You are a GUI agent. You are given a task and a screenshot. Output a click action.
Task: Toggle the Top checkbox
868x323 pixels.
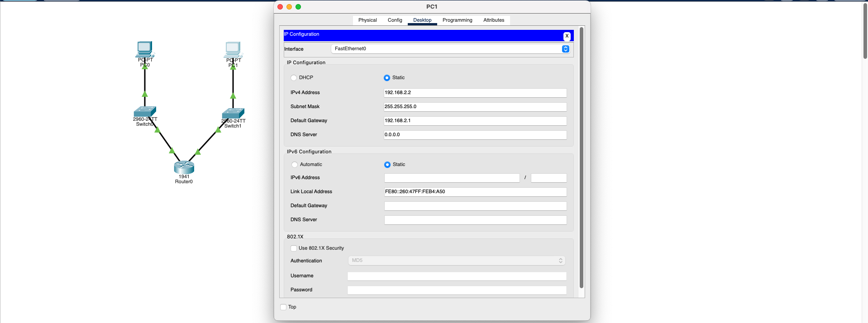[283, 307]
